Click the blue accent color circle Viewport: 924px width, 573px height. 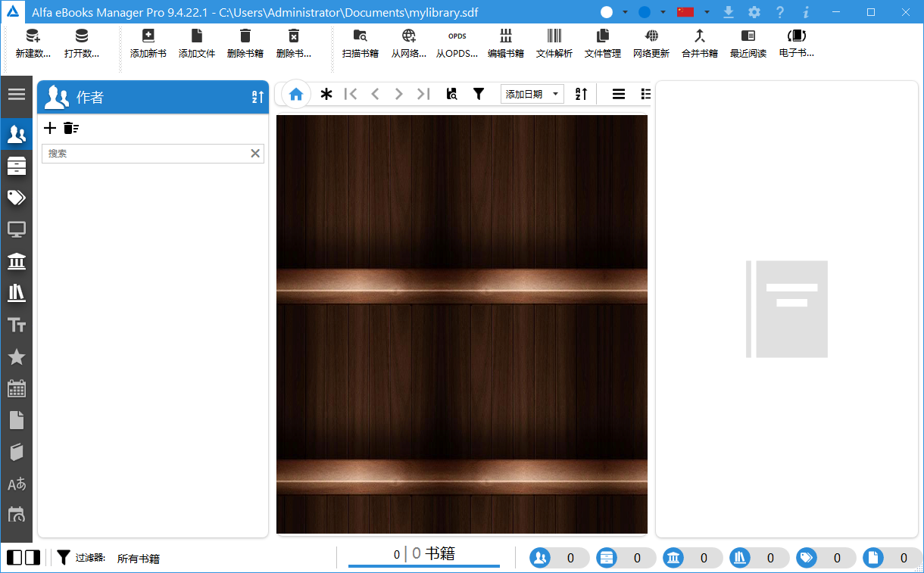(645, 12)
